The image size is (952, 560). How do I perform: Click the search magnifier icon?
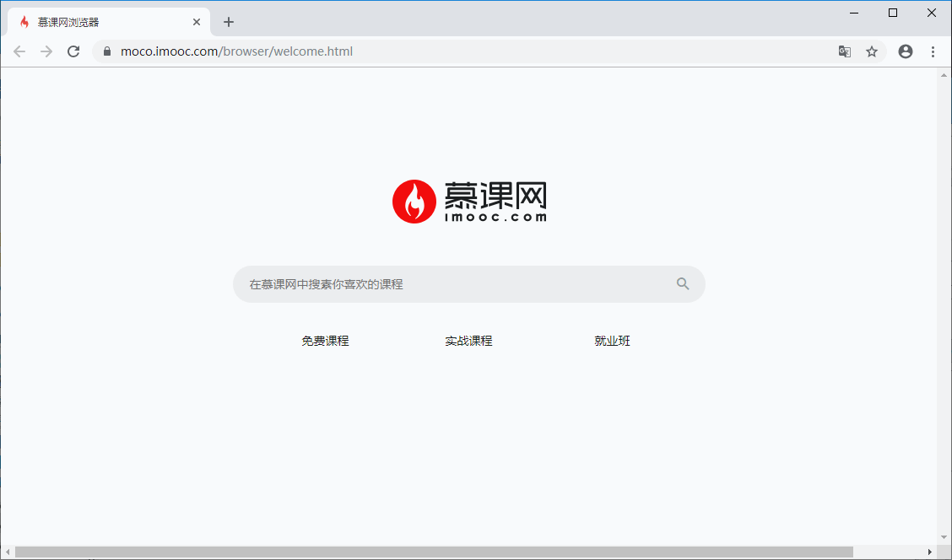[683, 283]
